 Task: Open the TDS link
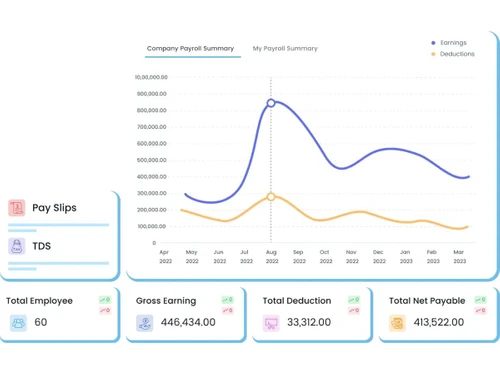tap(42, 246)
